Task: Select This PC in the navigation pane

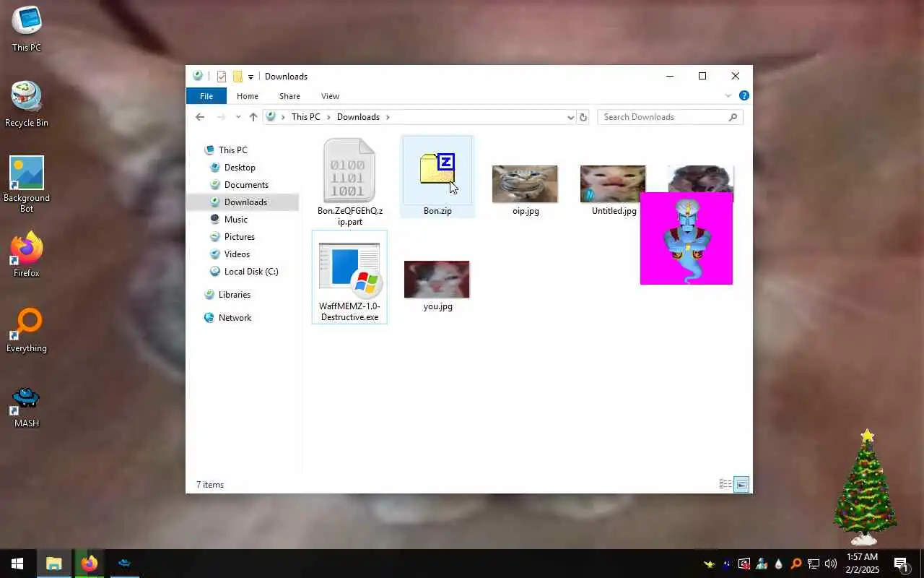Action: coord(233,150)
